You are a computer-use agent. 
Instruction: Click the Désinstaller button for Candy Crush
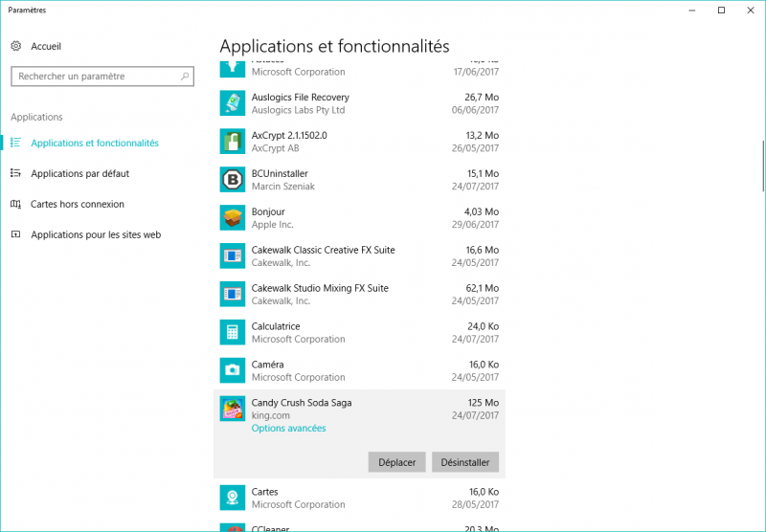click(465, 462)
